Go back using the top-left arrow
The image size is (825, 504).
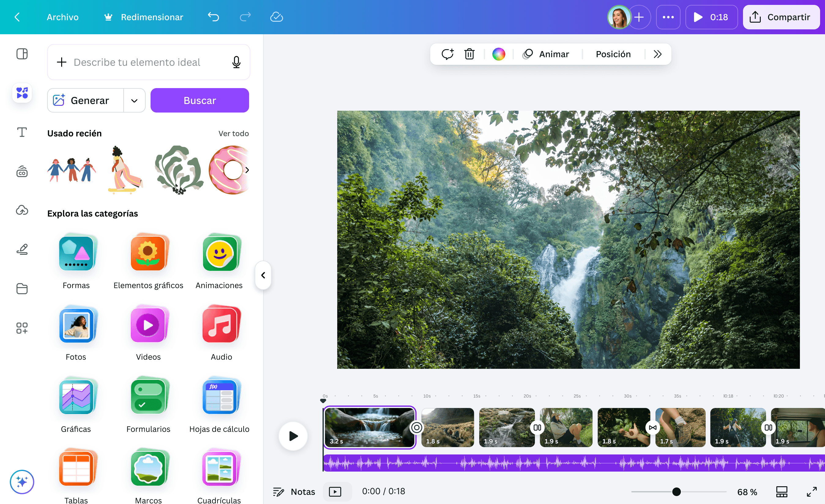pos(17,17)
